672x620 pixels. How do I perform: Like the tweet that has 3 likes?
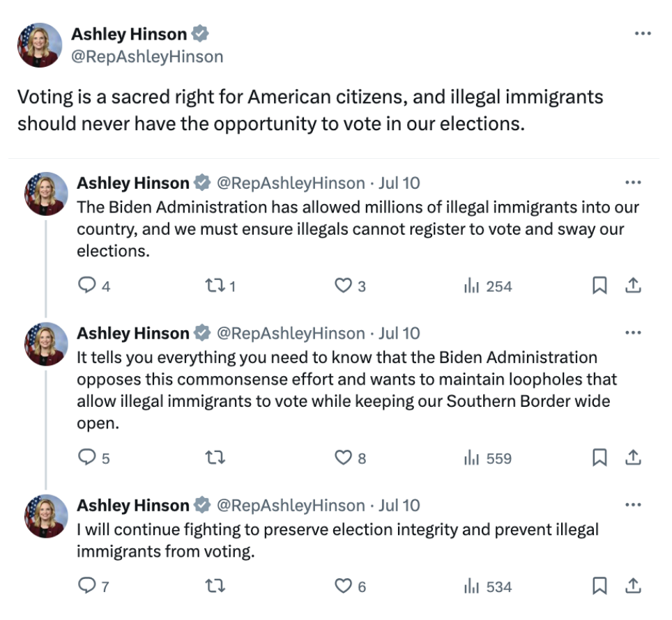[x=343, y=286]
